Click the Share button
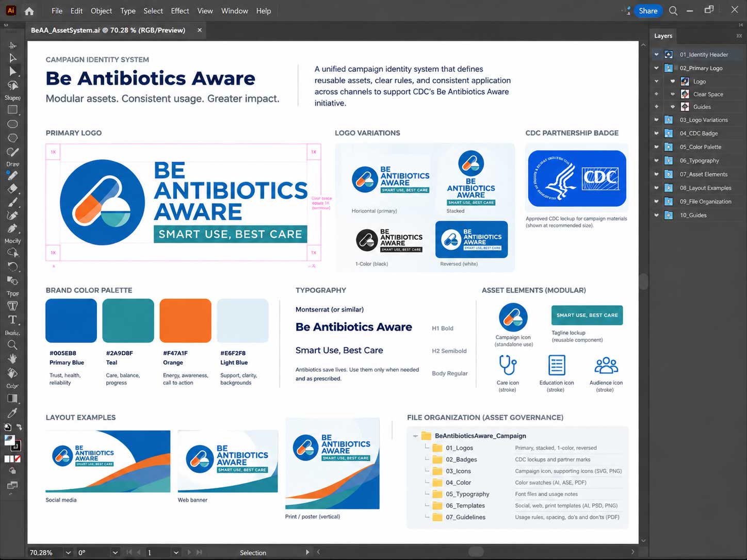 coord(648,11)
